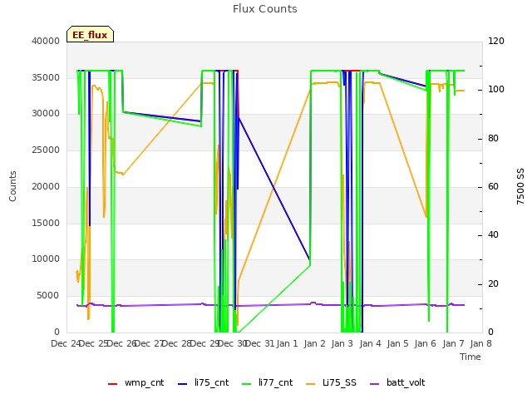Click the Jan 4 x-axis date label
Image resolution: width=532 pixels, height=399 pixels.
370,343
